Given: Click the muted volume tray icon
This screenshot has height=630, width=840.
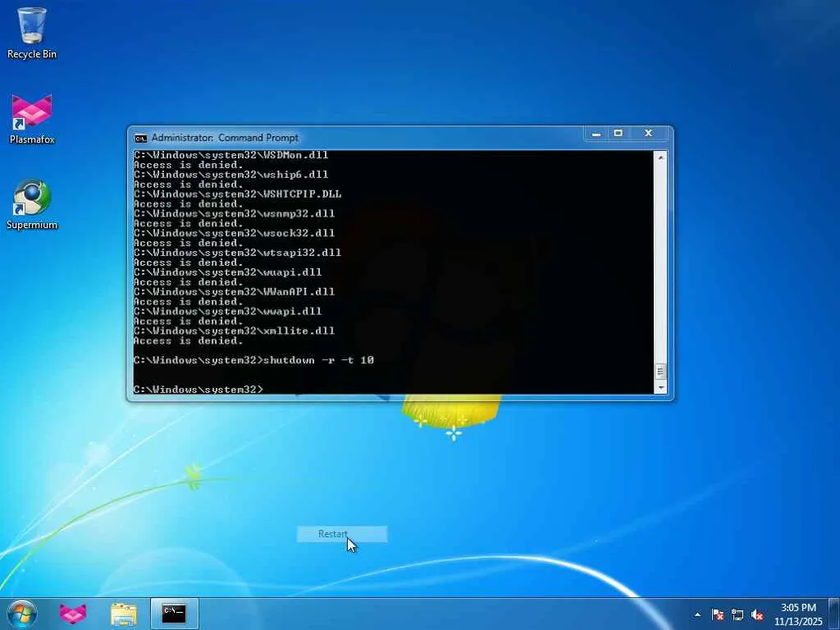Looking at the screenshot, I should [757, 614].
